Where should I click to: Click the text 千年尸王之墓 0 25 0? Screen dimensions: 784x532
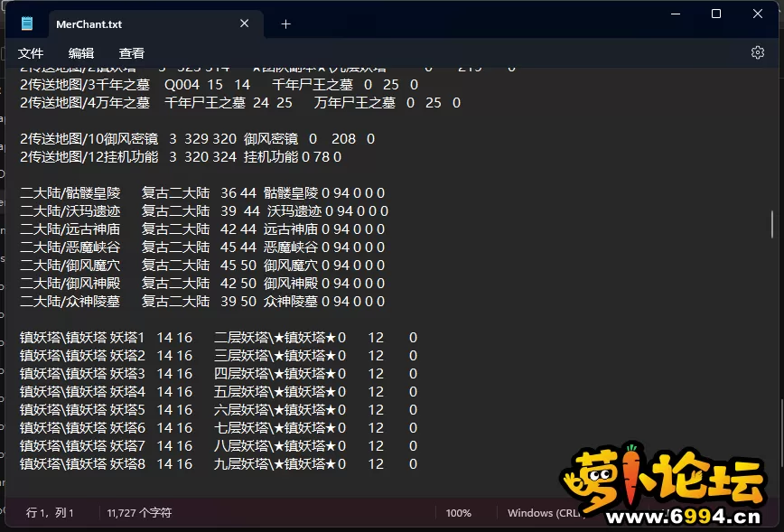(x=345, y=85)
